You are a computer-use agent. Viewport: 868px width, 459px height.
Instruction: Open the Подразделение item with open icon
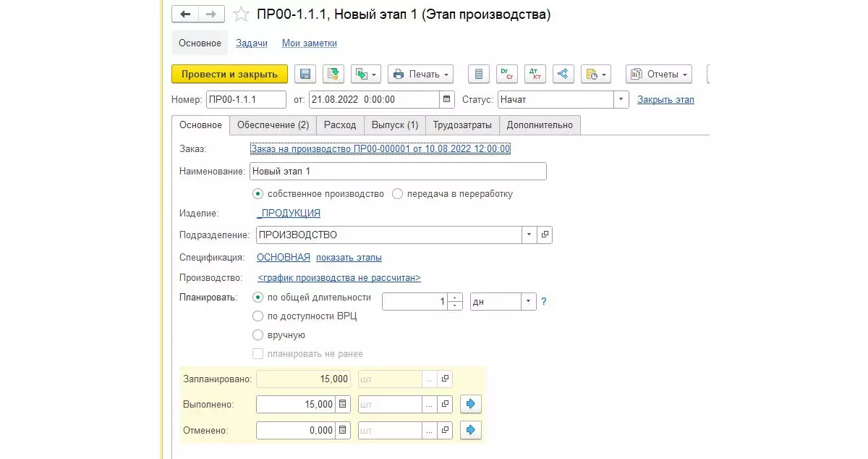[545, 235]
